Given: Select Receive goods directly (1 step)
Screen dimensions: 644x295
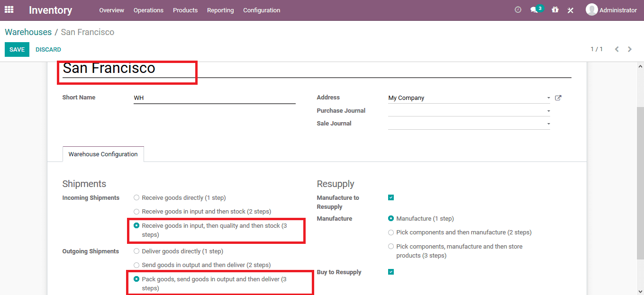Looking at the screenshot, I should (136, 198).
